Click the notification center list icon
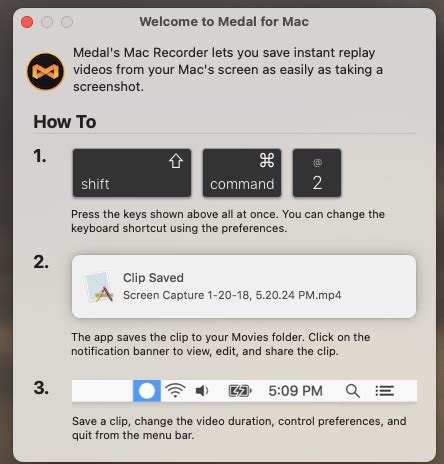The image size is (444, 464). [385, 391]
